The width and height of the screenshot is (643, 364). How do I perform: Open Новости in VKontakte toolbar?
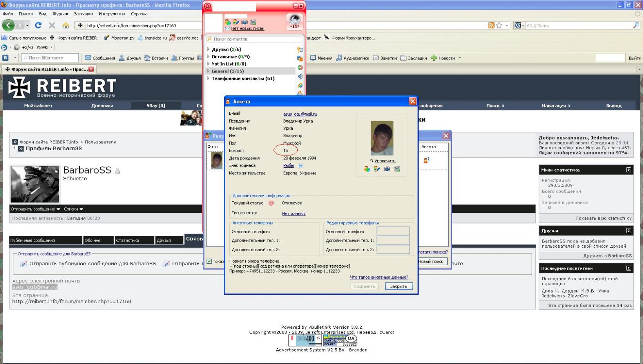click(x=443, y=58)
